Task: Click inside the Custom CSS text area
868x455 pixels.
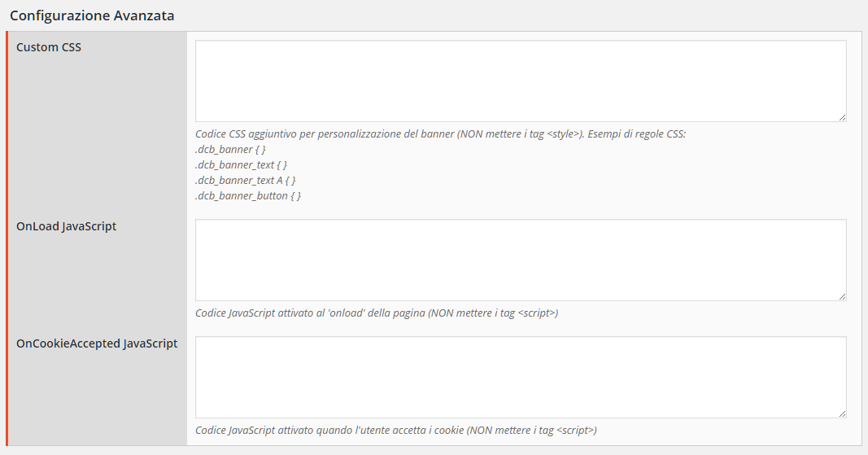Action: [x=521, y=81]
